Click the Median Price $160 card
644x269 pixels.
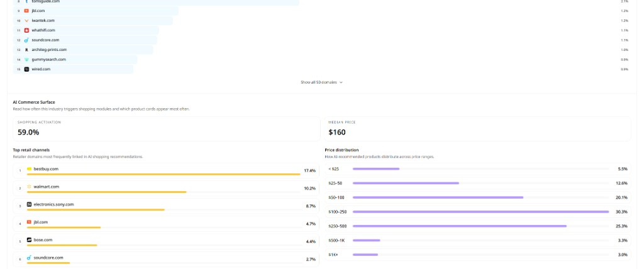pos(478,129)
